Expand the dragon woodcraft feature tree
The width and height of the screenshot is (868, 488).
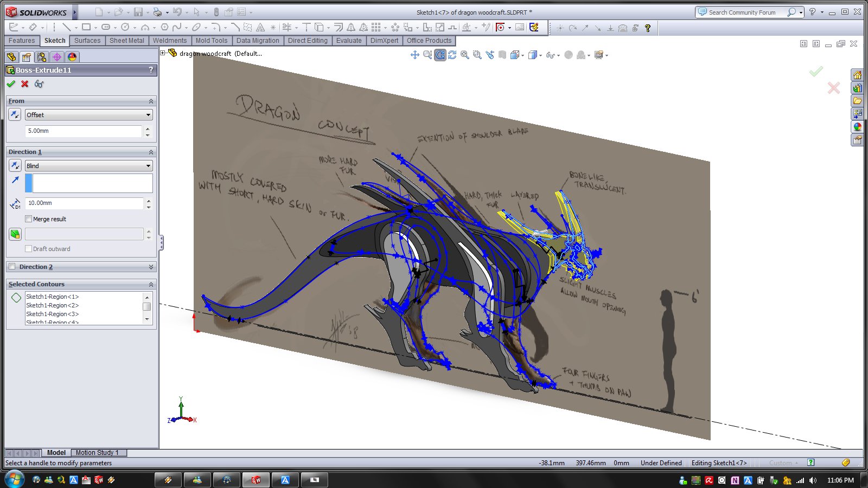point(162,53)
